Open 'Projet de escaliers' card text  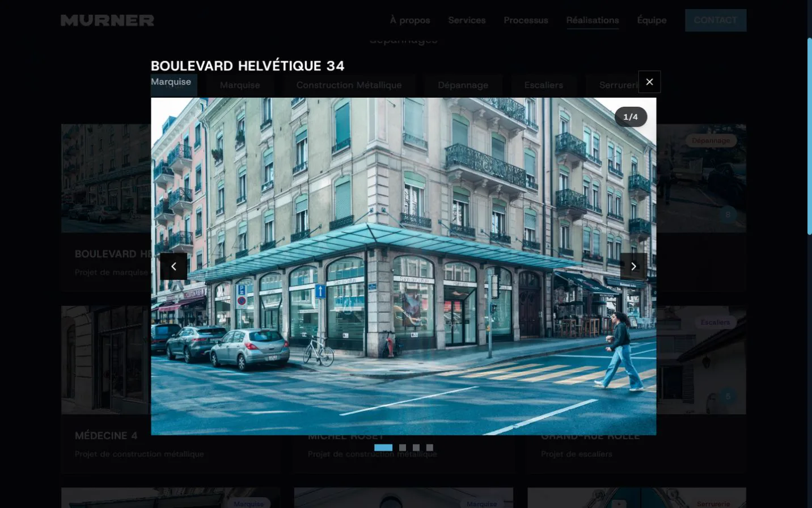[576, 454]
